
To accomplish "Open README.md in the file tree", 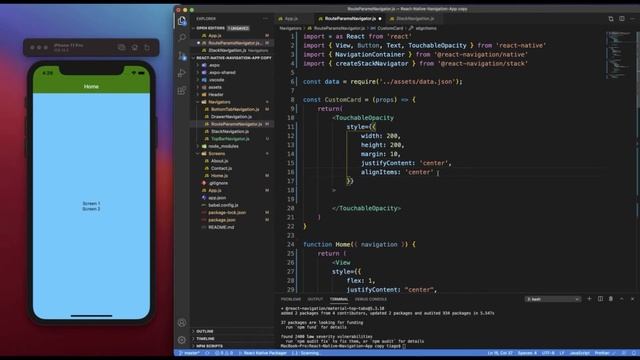I will click(x=221, y=227).
